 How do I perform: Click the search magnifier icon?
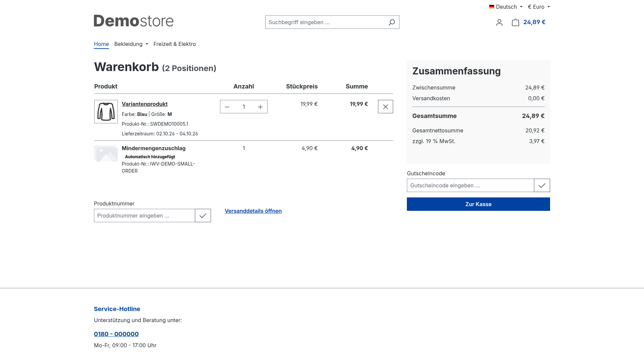[391, 22]
